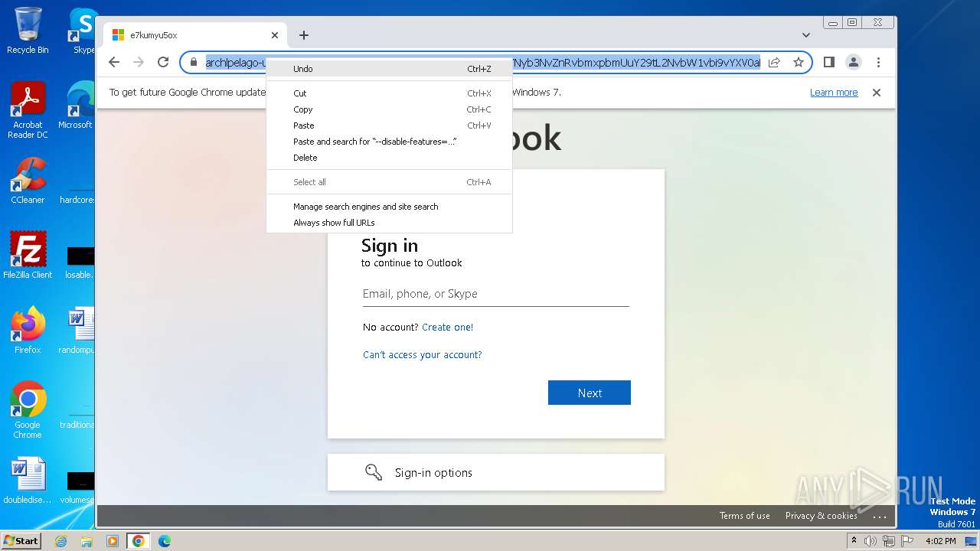Reload the page with the refresh icon

click(162, 62)
